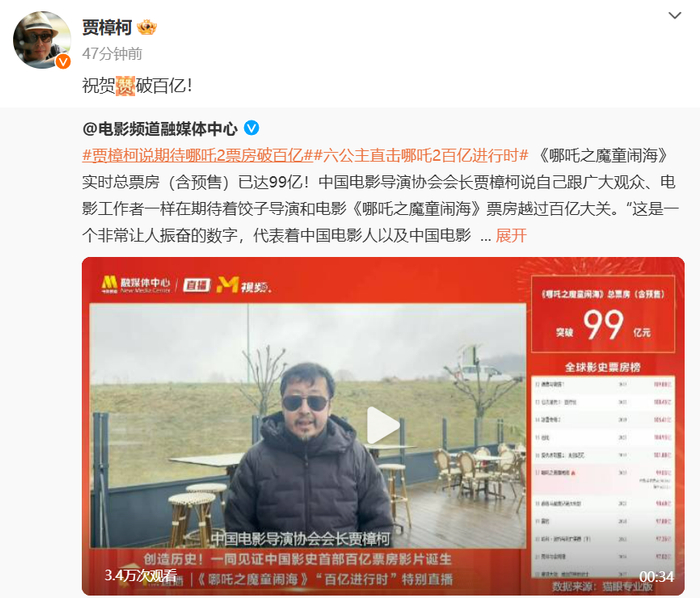Click the 99亿元 box office panel in video
The image size is (700, 598).
point(603,314)
